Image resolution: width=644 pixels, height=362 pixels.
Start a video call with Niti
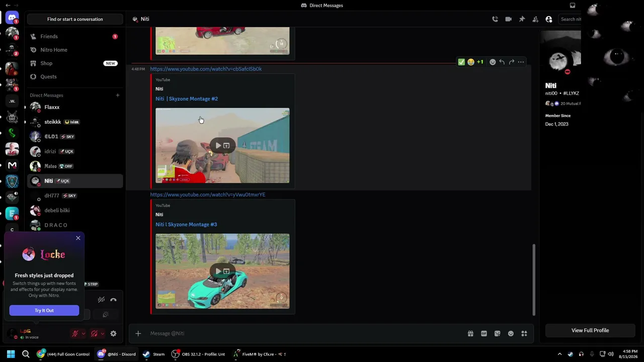pos(509,19)
